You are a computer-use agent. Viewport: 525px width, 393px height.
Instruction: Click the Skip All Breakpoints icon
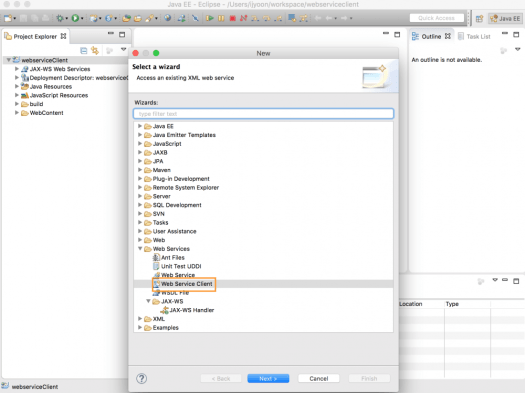pyautogui.click(x=196, y=18)
